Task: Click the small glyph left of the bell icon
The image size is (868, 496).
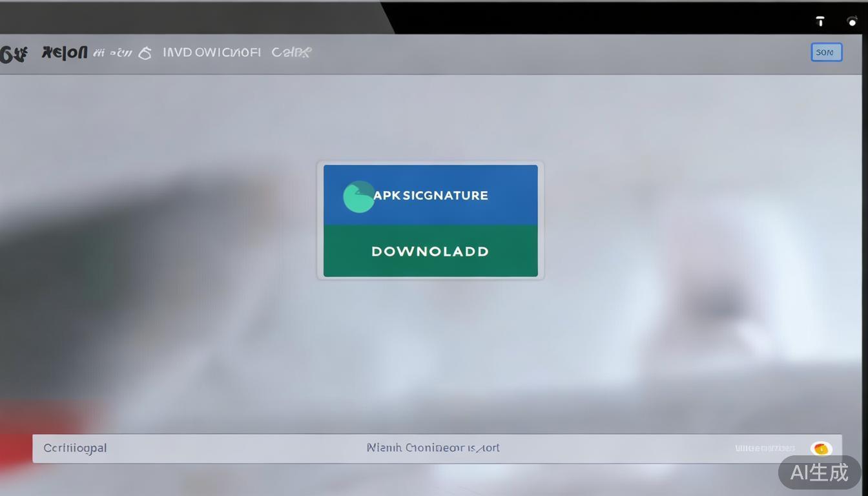Action: pyautogui.click(x=120, y=54)
